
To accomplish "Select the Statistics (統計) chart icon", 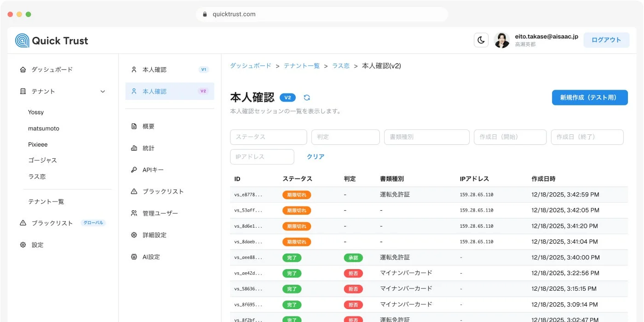I will 133,148.
